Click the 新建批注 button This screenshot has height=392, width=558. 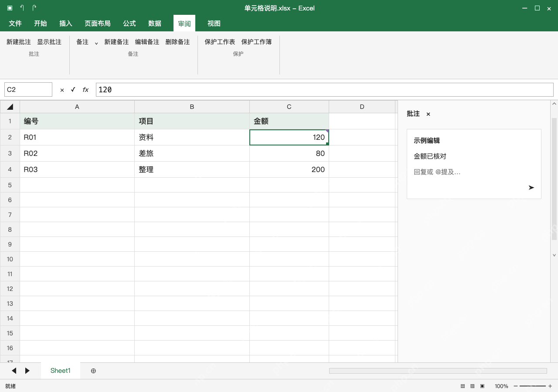[x=19, y=42]
